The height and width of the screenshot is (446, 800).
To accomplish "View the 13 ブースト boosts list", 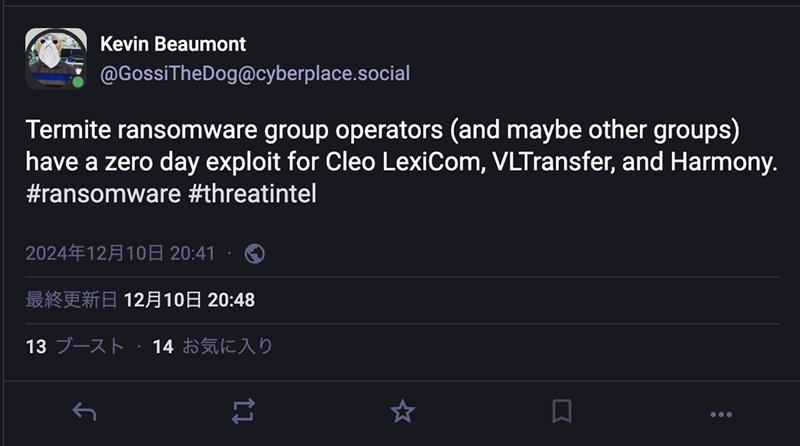I will click(75, 346).
